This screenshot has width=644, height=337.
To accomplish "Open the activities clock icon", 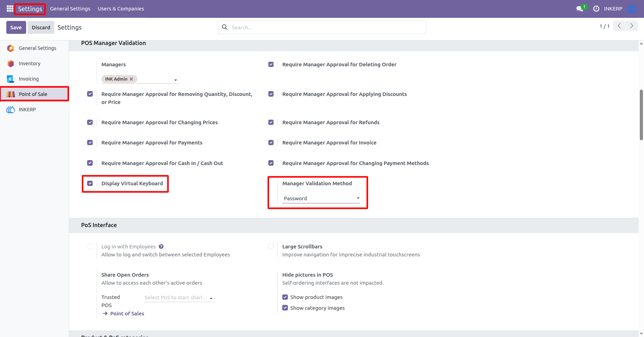I will (596, 8).
